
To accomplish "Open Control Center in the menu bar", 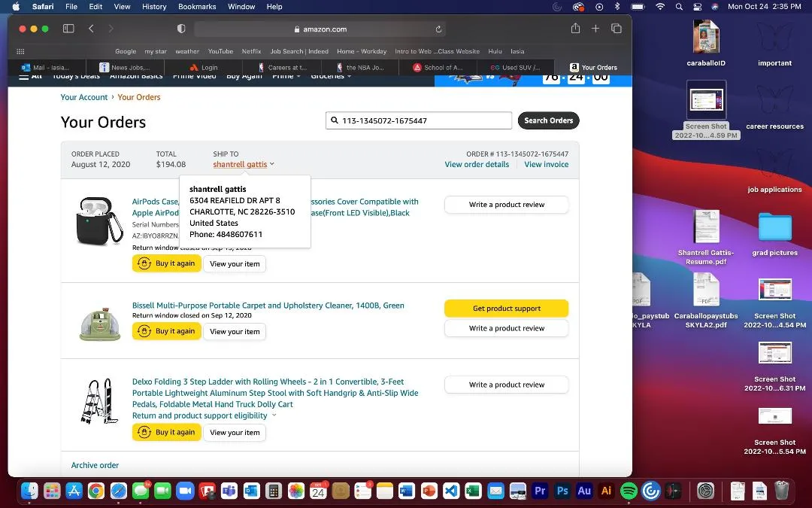I will tap(698, 7).
